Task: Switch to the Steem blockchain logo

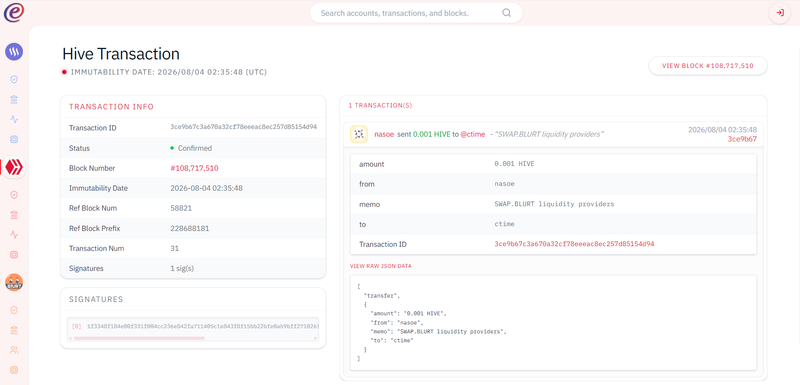Action: [x=14, y=52]
